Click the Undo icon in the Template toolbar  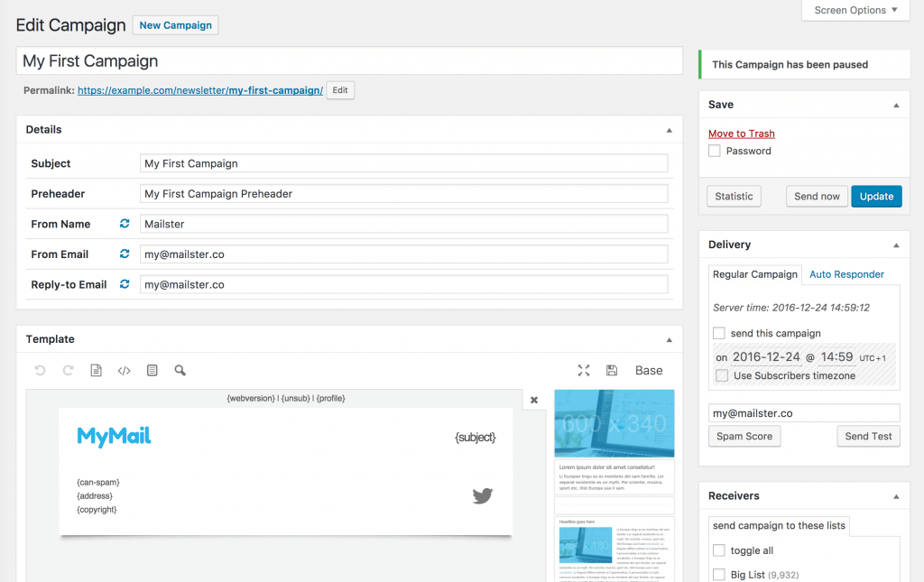tap(41, 370)
